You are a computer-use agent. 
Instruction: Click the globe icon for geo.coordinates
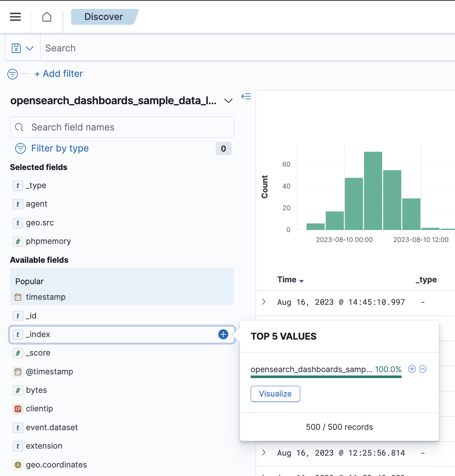tap(18, 465)
